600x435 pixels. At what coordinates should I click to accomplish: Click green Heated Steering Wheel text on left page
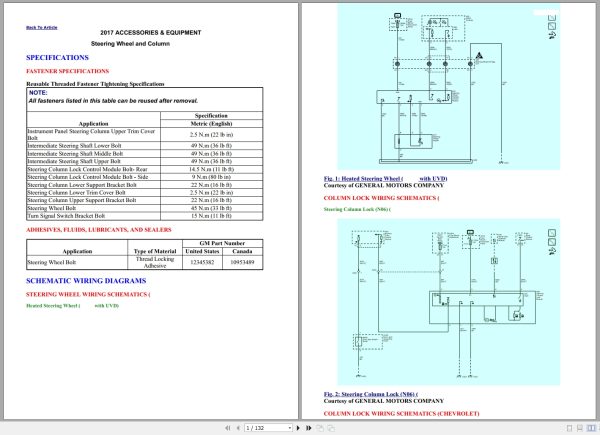click(x=72, y=306)
